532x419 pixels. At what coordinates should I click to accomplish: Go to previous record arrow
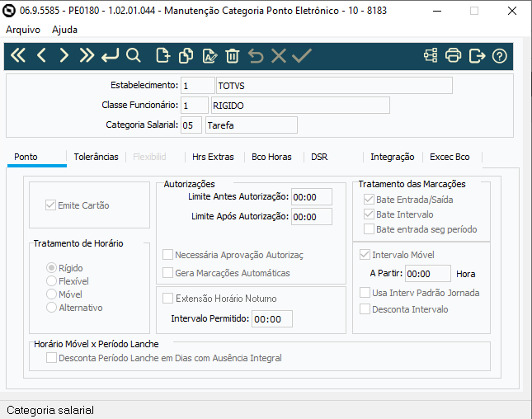[41, 55]
